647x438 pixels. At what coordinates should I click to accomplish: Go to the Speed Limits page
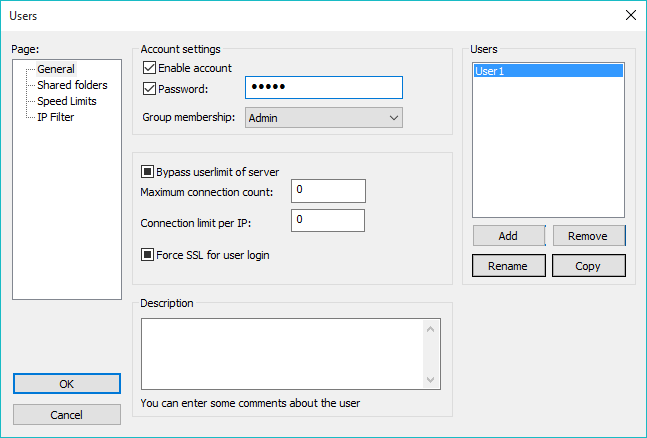(69, 101)
